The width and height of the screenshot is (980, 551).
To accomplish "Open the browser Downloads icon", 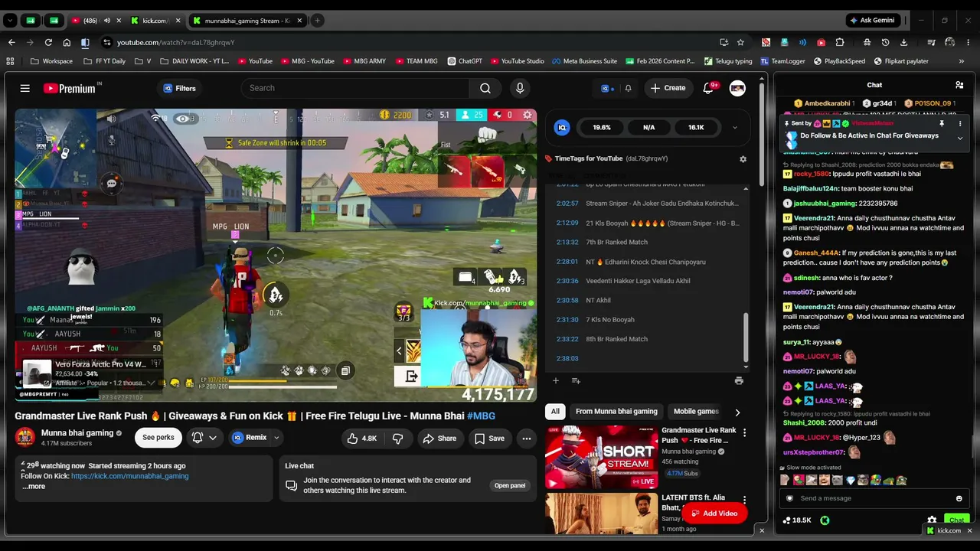I will 904,42.
